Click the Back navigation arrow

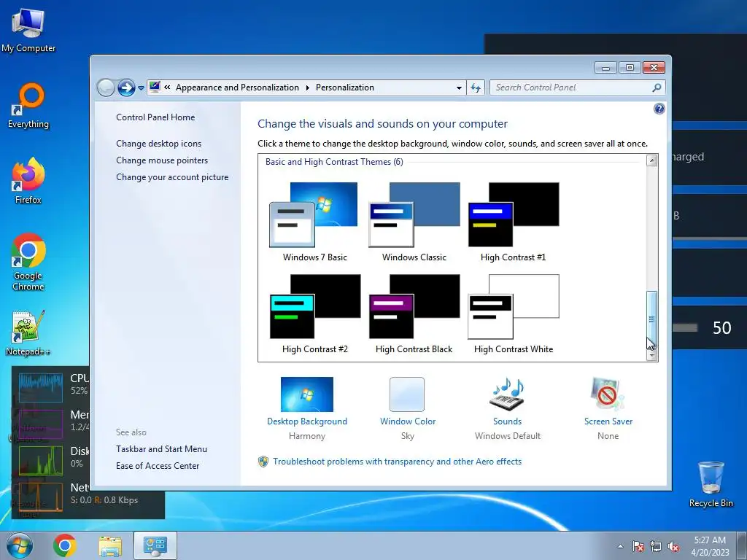coord(106,87)
